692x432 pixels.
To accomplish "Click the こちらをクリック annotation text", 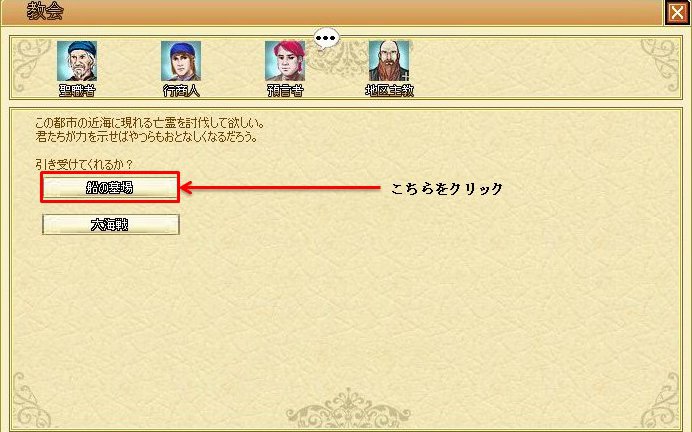I will click(x=447, y=189).
